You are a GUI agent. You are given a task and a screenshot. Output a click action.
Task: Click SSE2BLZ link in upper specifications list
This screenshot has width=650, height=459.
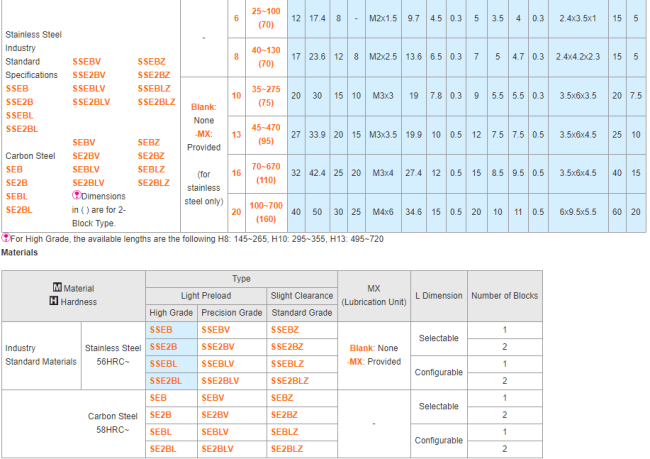point(156,102)
